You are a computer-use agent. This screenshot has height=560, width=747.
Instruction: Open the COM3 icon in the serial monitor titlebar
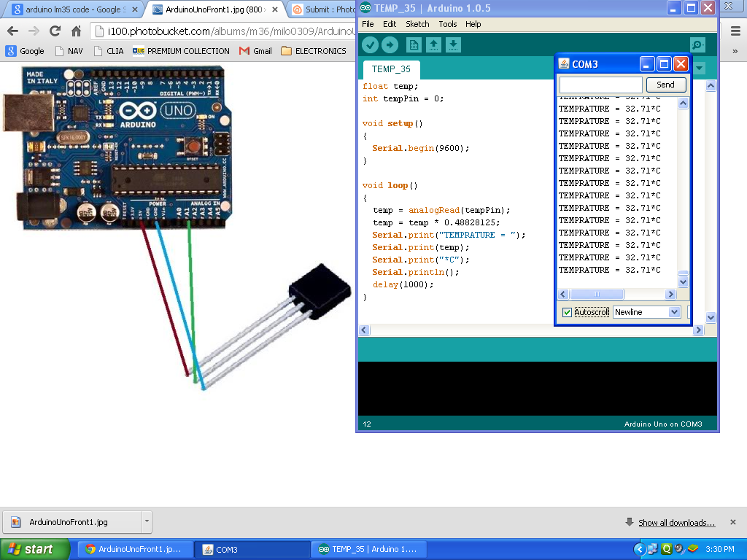[563, 63]
